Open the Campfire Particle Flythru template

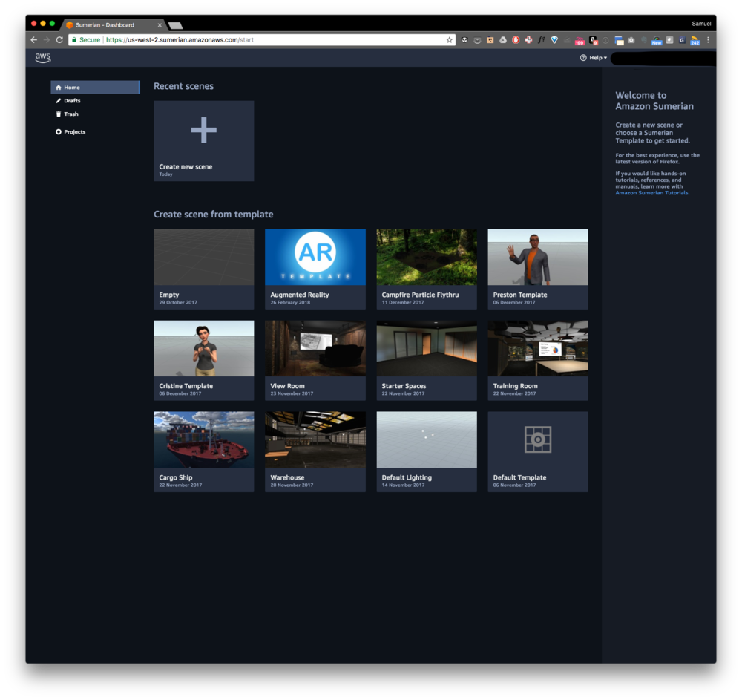(x=426, y=257)
